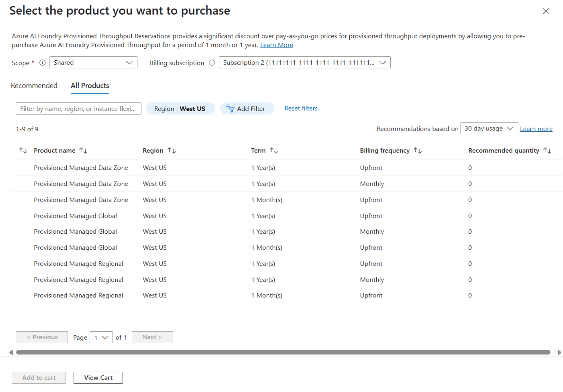Select Provisioned Managed Global 1 Month(s) row
Screen dimensions: 563x392
point(75,247)
